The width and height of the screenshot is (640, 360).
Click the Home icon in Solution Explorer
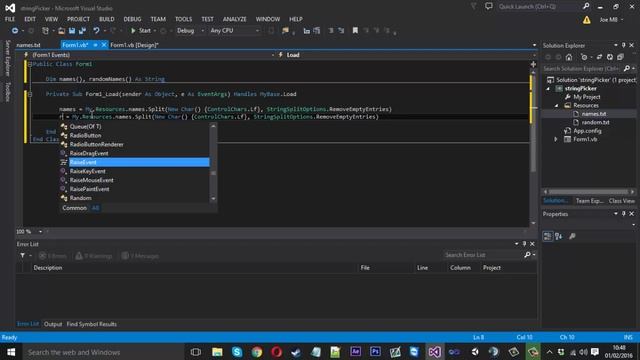569,57
